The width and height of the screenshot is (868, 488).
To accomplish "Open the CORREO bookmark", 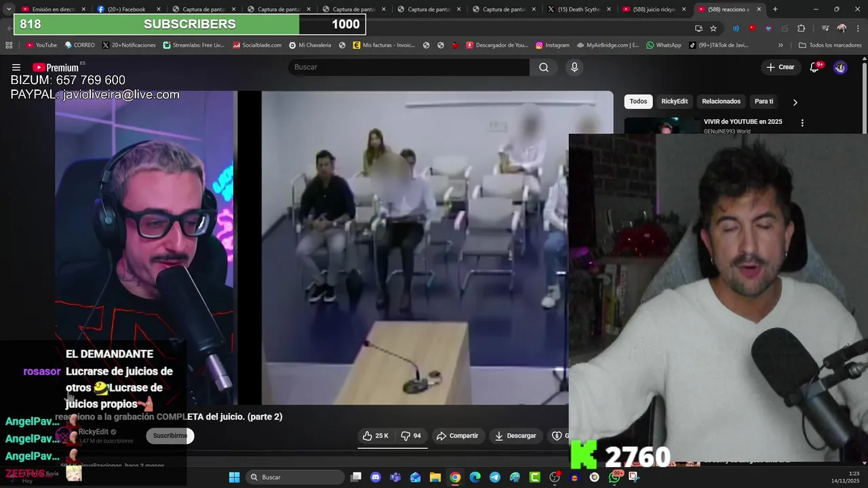I will pyautogui.click(x=79, y=45).
